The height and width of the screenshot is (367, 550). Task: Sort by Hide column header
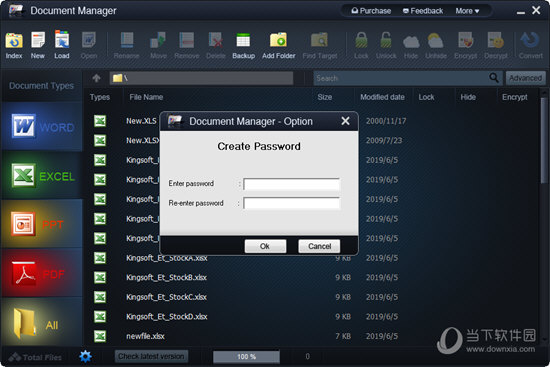[x=468, y=97]
